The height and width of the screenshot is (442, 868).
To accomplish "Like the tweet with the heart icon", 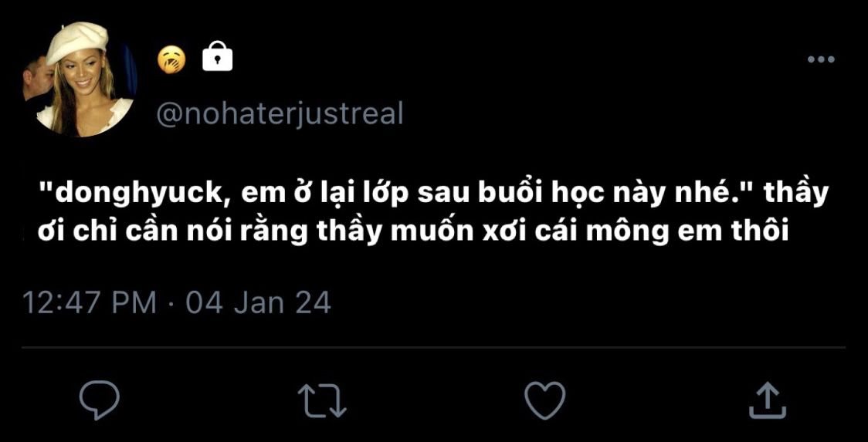I will pyautogui.click(x=544, y=400).
